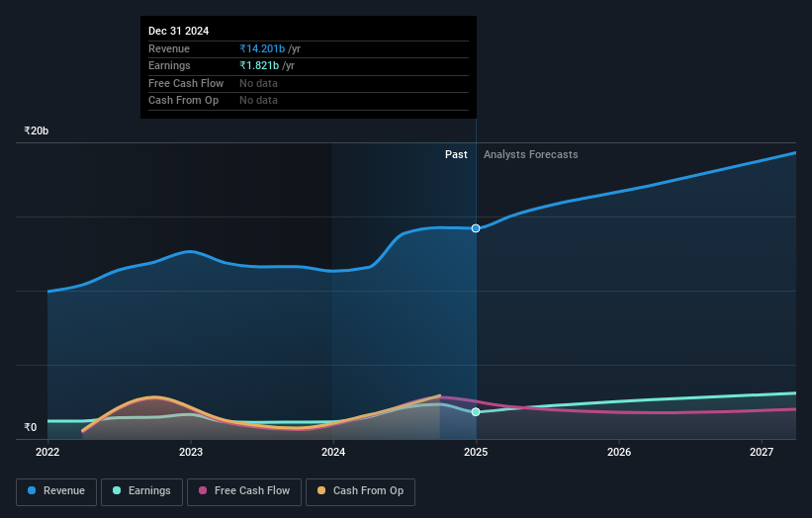Click the 2026 x-axis label
Viewport: 812px width, 518px height.
pyautogui.click(x=619, y=452)
